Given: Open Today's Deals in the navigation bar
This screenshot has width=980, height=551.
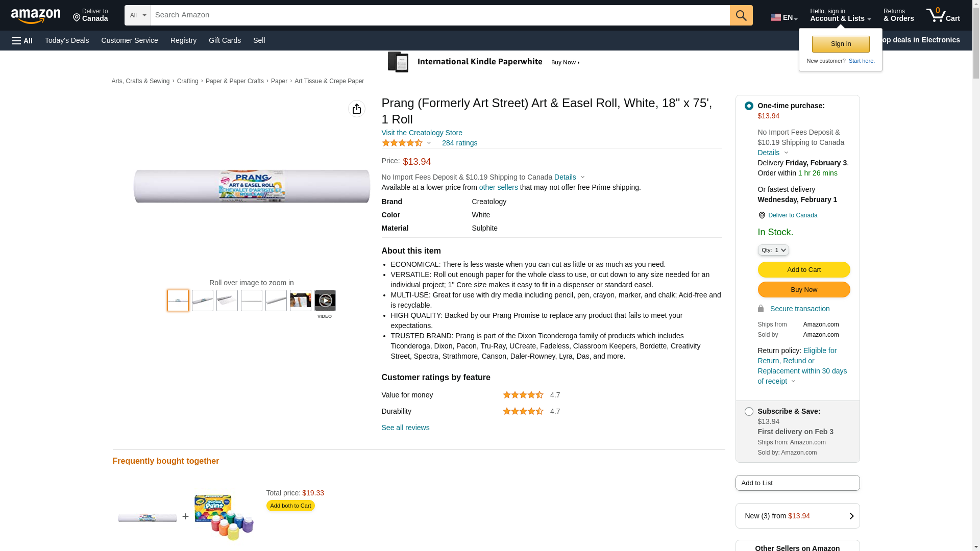Looking at the screenshot, I should coord(67,40).
